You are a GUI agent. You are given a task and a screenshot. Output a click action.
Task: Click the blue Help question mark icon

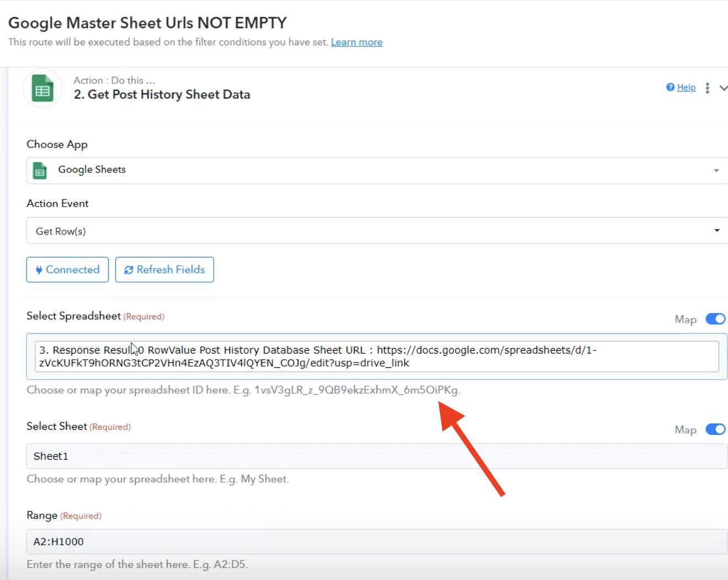tap(670, 87)
